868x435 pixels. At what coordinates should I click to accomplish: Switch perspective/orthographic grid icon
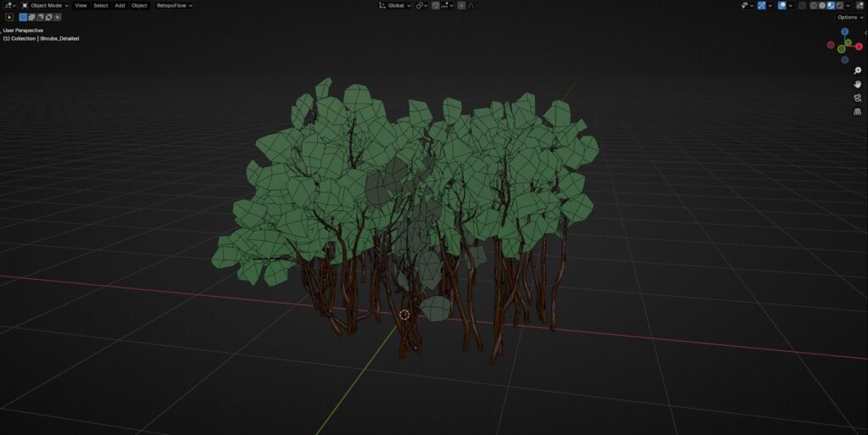(858, 111)
